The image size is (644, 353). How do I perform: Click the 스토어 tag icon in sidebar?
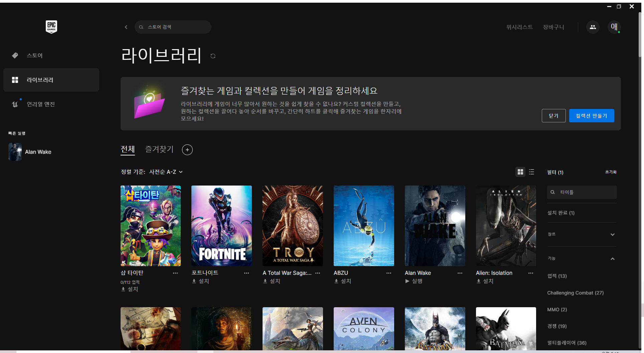(x=15, y=55)
